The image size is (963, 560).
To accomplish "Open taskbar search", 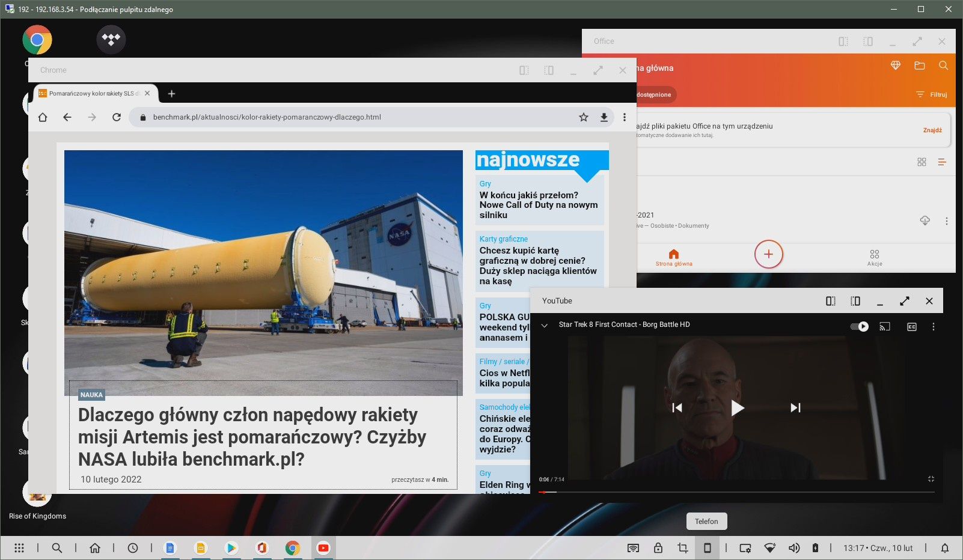I will pyautogui.click(x=57, y=548).
